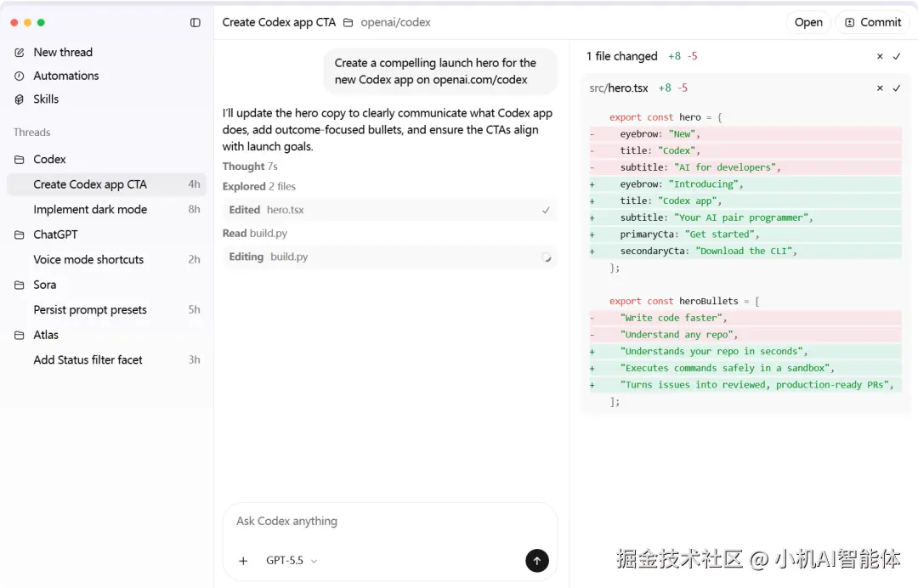This screenshot has width=918, height=588.
Task: Collapse the Atlas project folder
Action: coord(46,335)
